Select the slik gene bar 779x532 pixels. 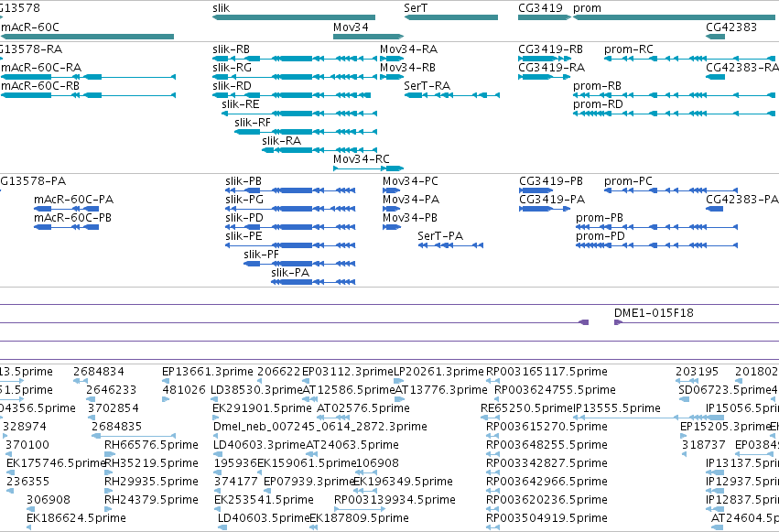click(x=294, y=17)
